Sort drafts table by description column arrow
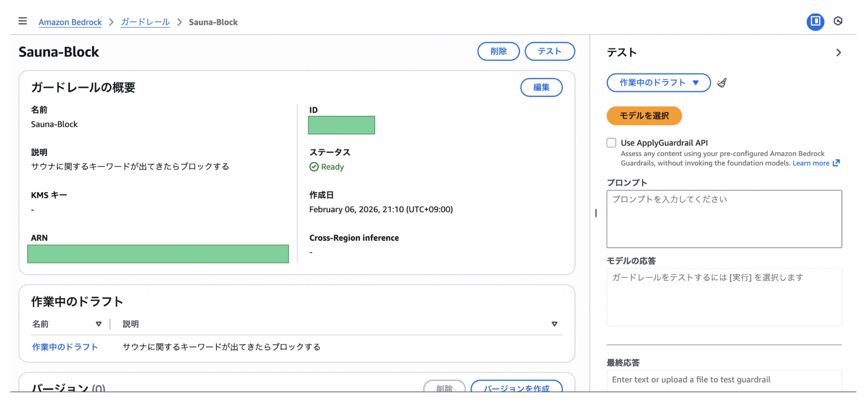 [554, 324]
